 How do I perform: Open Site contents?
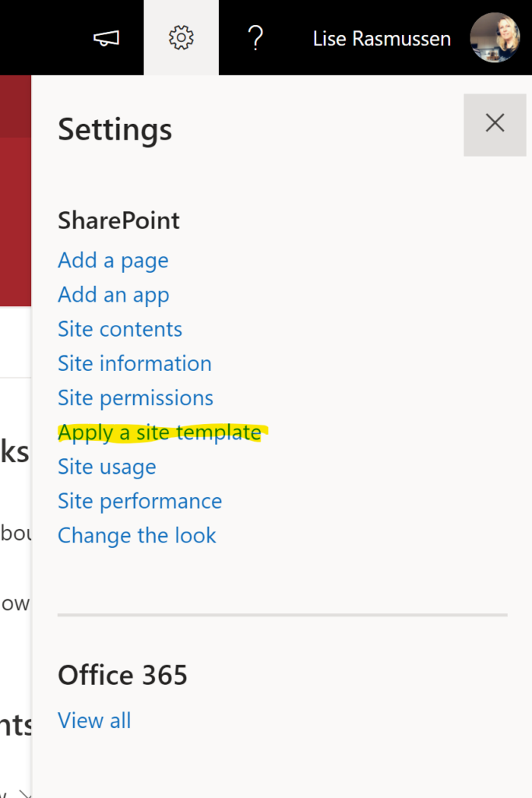120,330
